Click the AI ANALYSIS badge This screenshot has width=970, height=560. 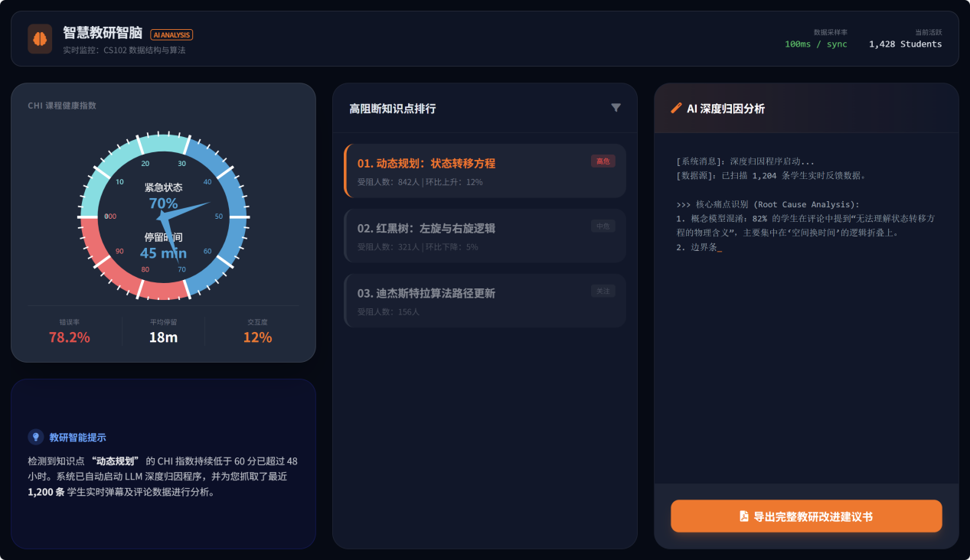(171, 34)
